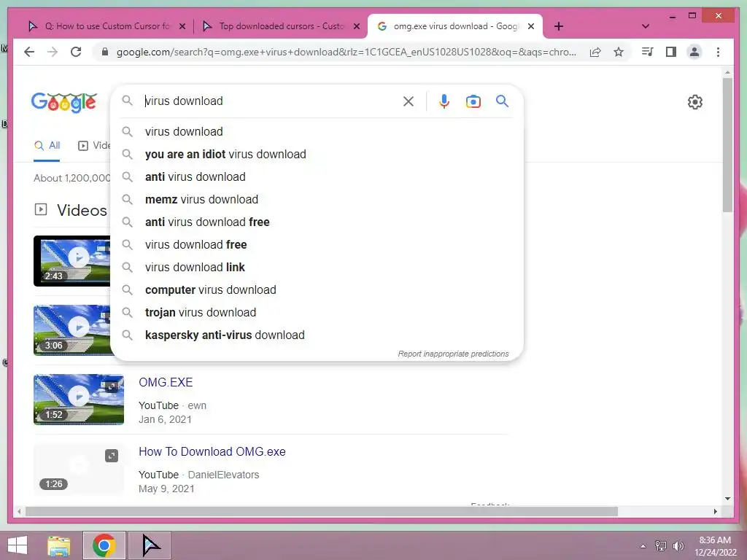Screen dimensions: 747x560
Task: Close the omg.exe virus download tab
Action: point(531,26)
